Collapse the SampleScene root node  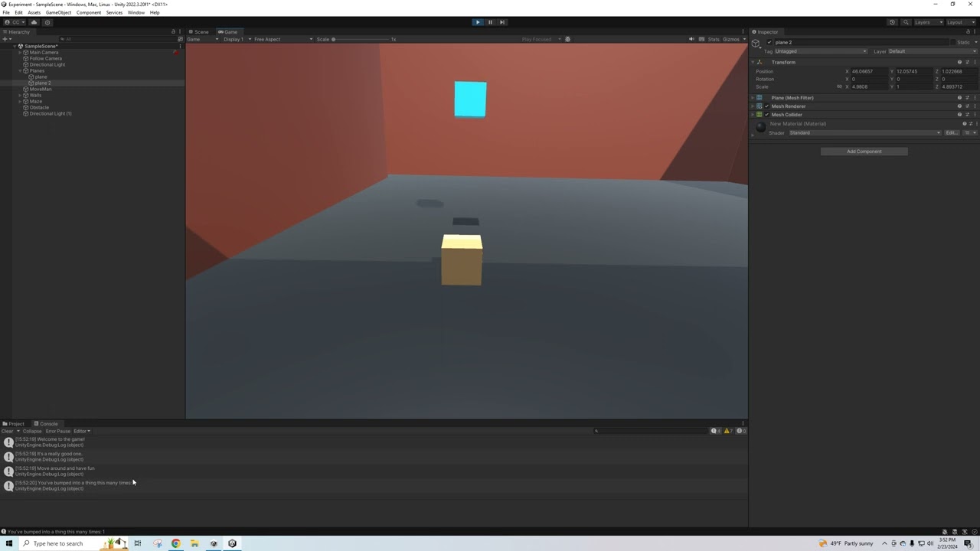tap(15, 47)
